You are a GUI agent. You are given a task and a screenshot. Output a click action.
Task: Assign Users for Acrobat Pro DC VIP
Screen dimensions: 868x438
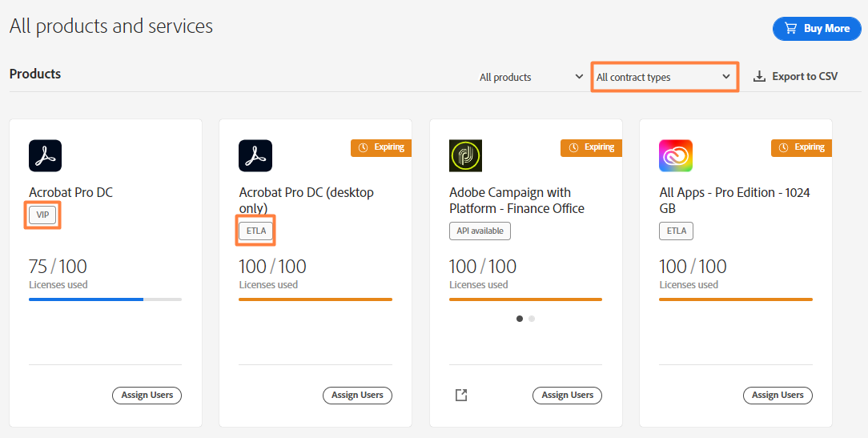tap(147, 396)
